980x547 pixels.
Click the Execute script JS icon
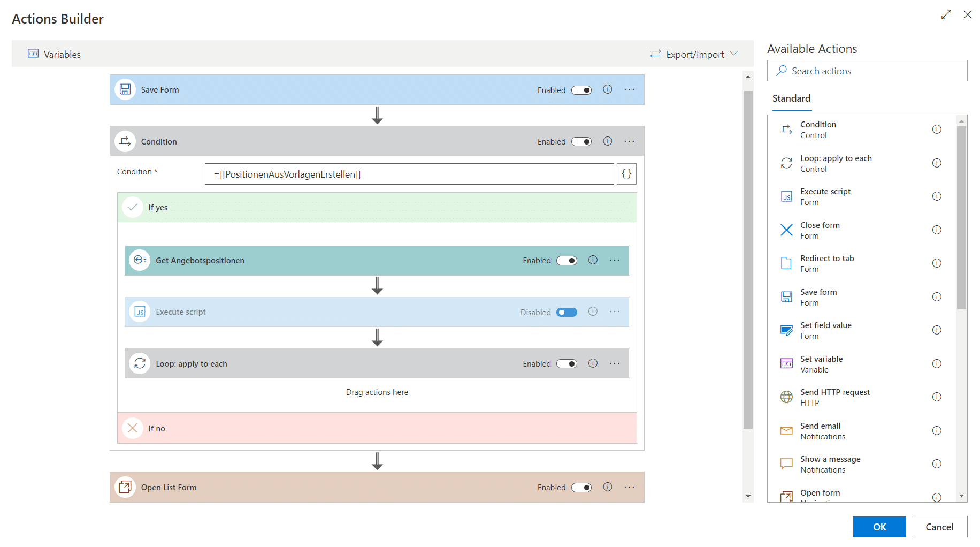point(139,312)
